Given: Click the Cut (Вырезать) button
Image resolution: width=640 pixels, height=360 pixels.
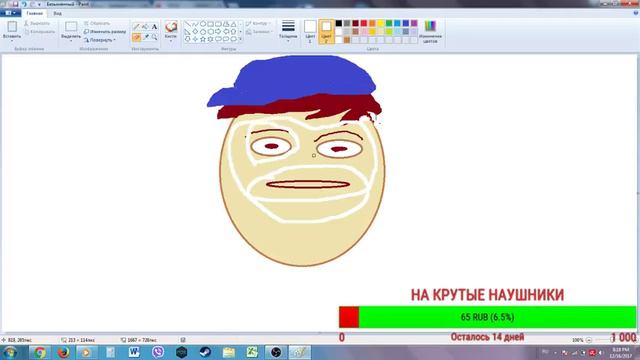Looking at the screenshot, I should pyautogui.click(x=37, y=24).
